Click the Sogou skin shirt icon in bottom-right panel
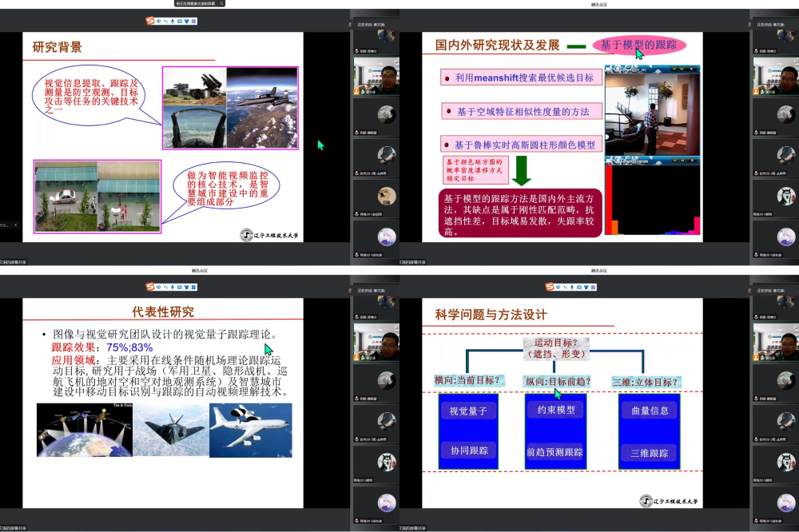The image size is (799, 532). click(587, 287)
